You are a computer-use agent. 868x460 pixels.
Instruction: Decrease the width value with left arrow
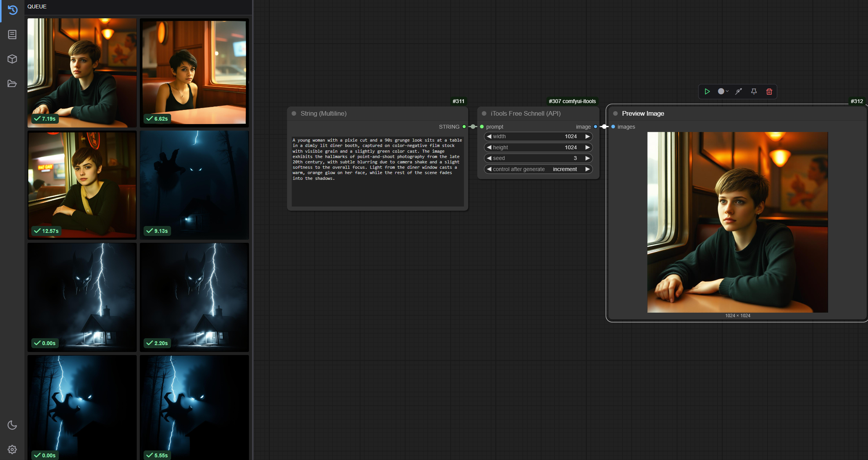489,136
